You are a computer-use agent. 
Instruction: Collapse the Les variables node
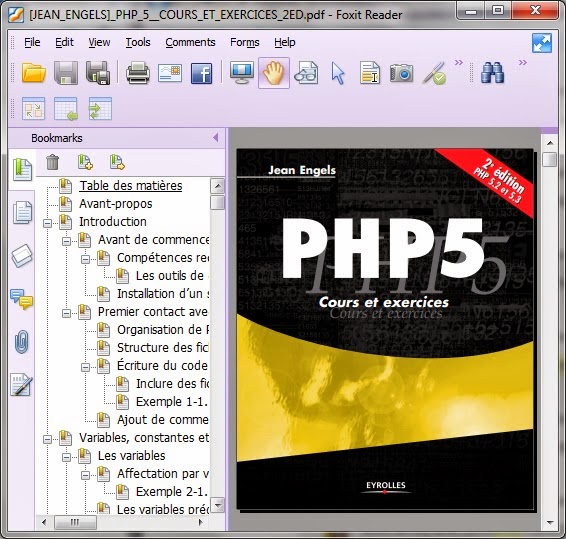click(66, 457)
